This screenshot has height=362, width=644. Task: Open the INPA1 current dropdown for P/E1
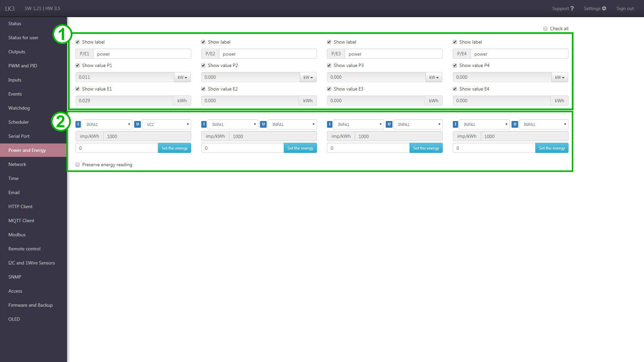pos(107,124)
